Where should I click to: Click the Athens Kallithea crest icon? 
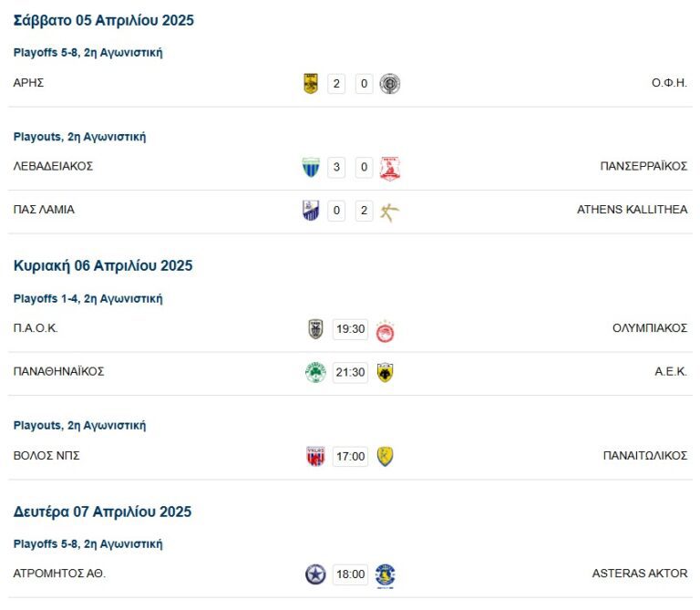point(390,211)
